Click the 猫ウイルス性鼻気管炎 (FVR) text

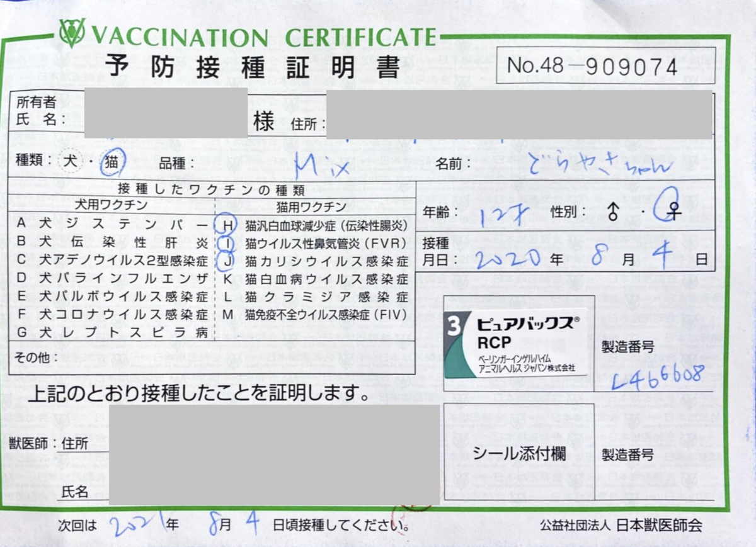click(325, 243)
